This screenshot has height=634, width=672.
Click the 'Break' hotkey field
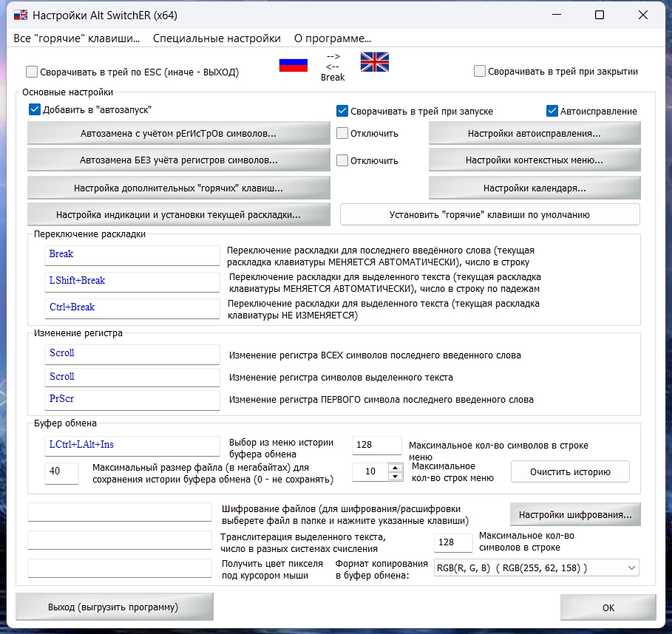[132, 255]
